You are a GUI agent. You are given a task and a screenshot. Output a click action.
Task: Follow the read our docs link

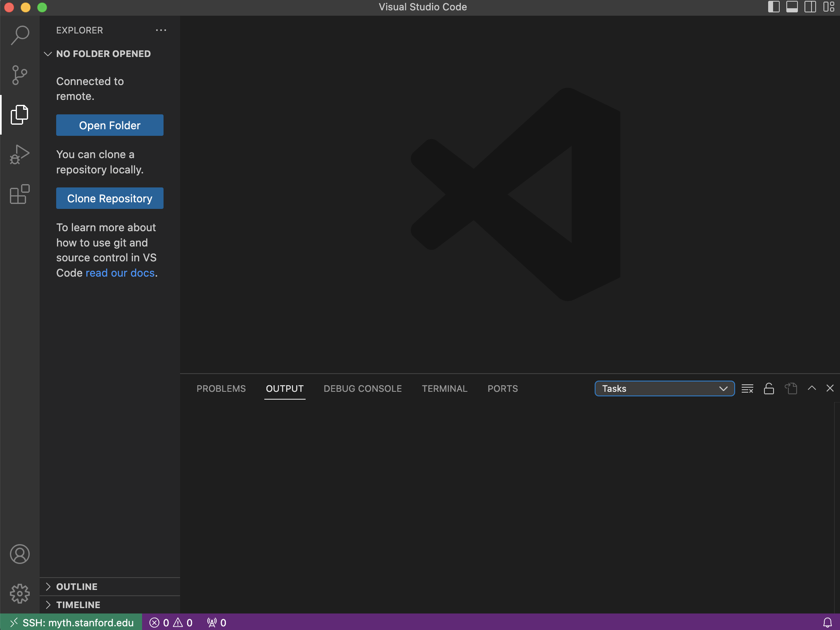120,273
